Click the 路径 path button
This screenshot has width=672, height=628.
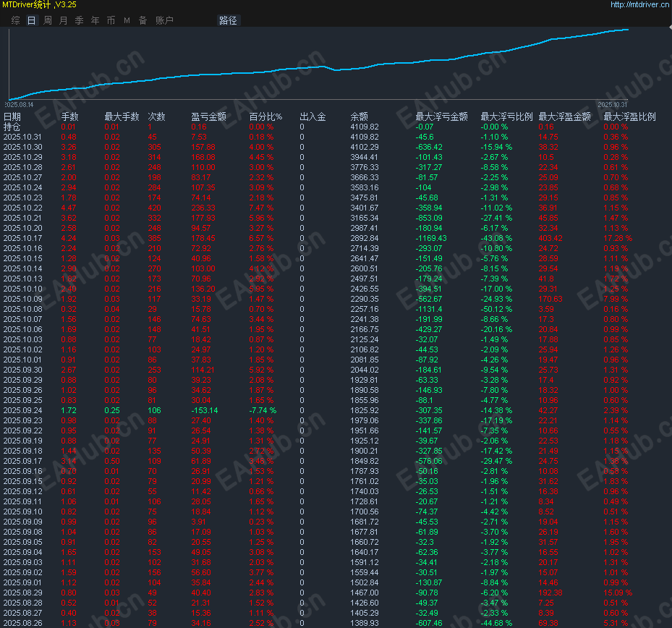(228, 20)
